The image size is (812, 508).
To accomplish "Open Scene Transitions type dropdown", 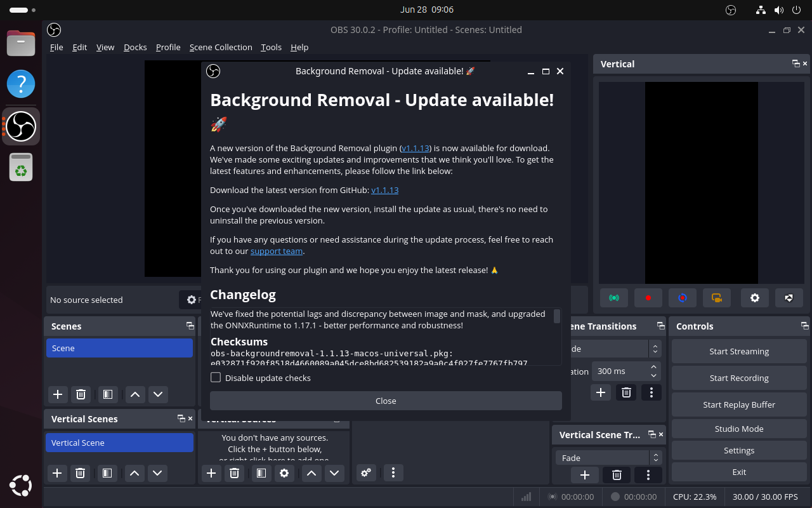I will click(615, 349).
